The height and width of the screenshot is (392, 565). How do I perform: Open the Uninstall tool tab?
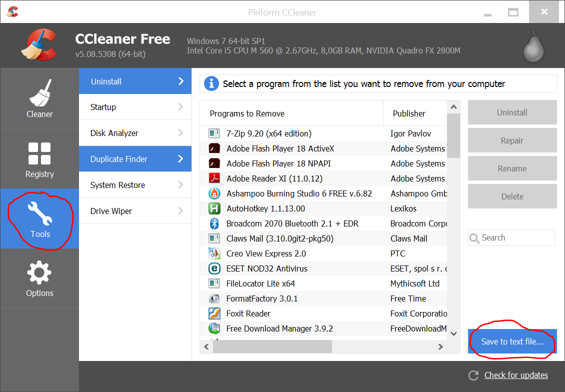[x=135, y=81]
